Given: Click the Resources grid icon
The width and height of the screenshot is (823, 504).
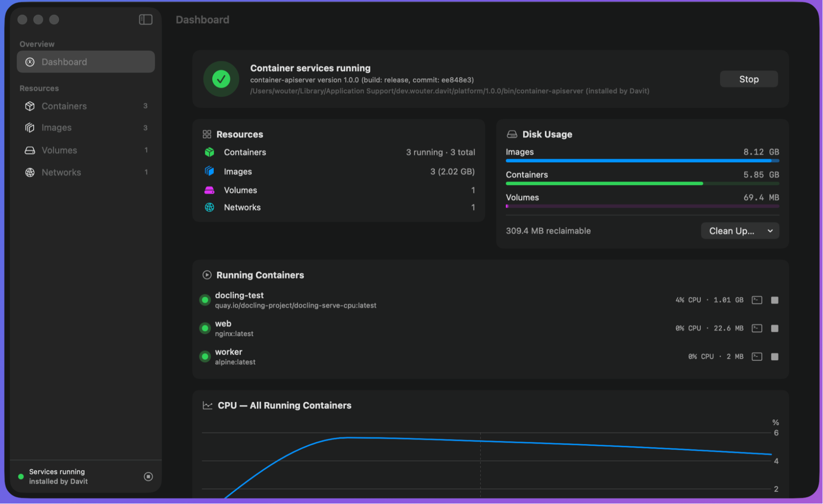Looking at the screenshot, I should (x=207, y=134).
